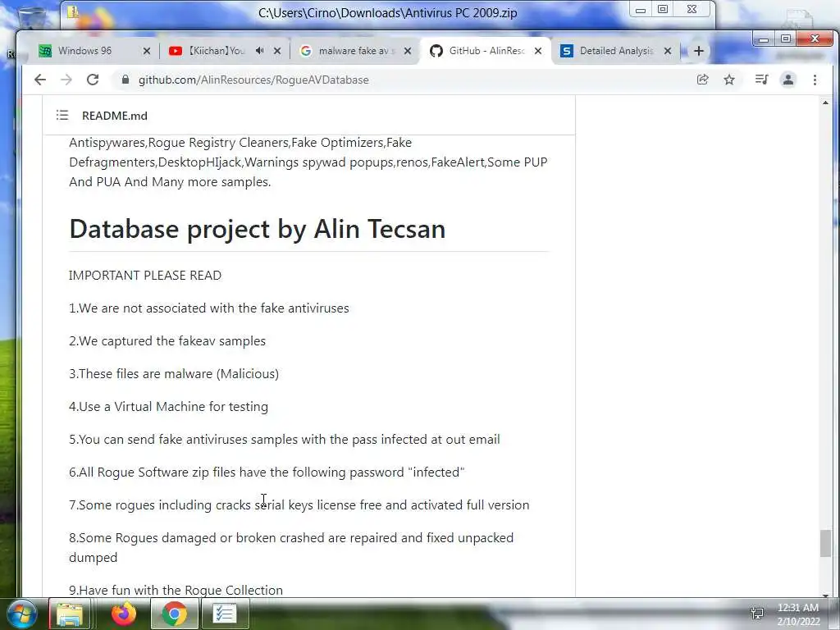
Task: Click Database project by Alin Tecsan heading
Action: tap(257, 229)
